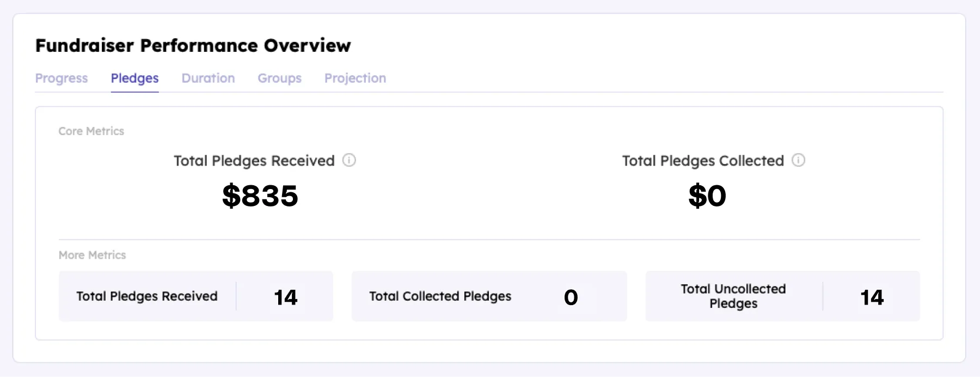
Task: Go to the Groups tab
Action: (x=279, y=78)
